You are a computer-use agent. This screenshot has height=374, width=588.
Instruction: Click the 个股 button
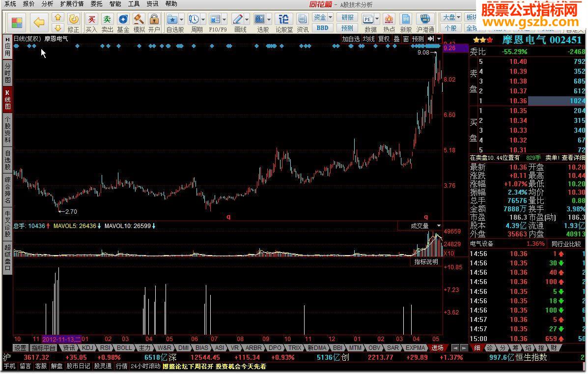(450, 28)
